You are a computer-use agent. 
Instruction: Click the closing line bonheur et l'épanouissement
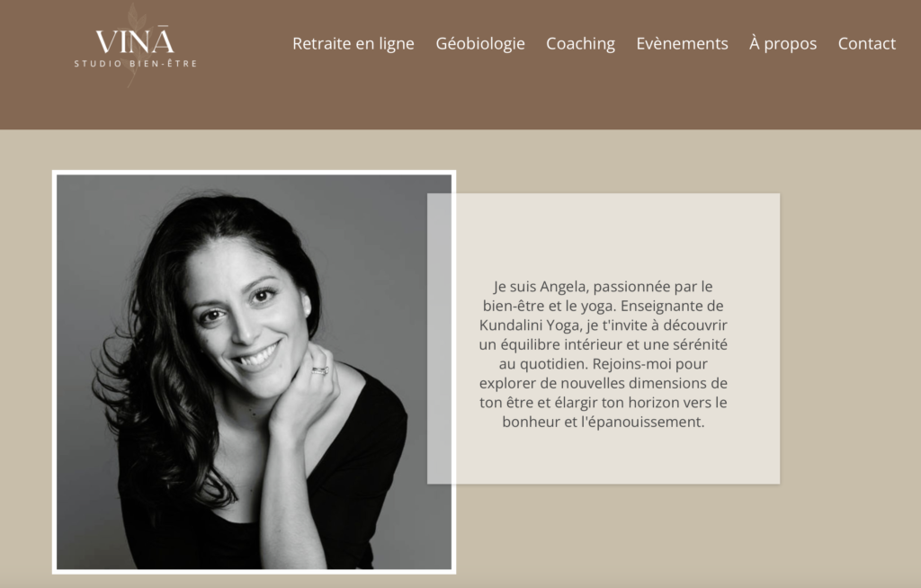coord(604,422)
